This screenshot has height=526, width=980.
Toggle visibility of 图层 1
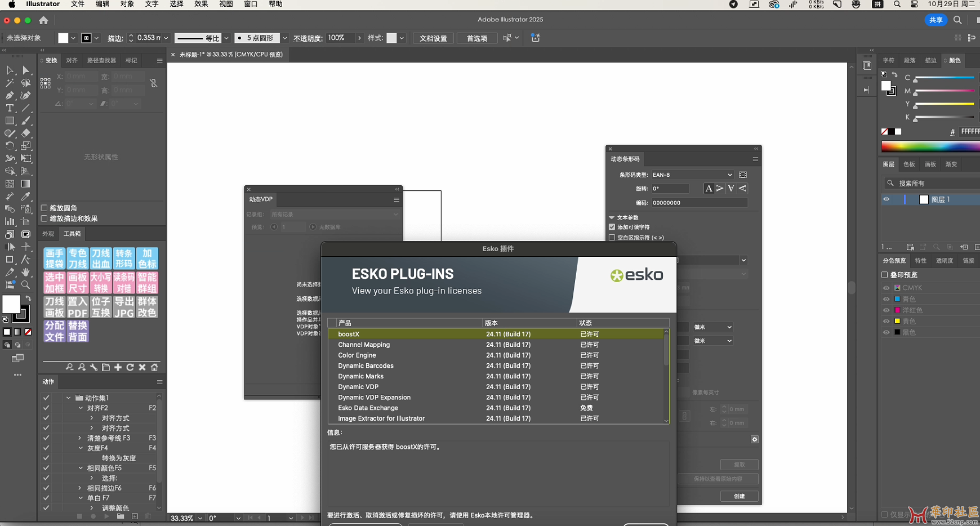pos(887,199)
